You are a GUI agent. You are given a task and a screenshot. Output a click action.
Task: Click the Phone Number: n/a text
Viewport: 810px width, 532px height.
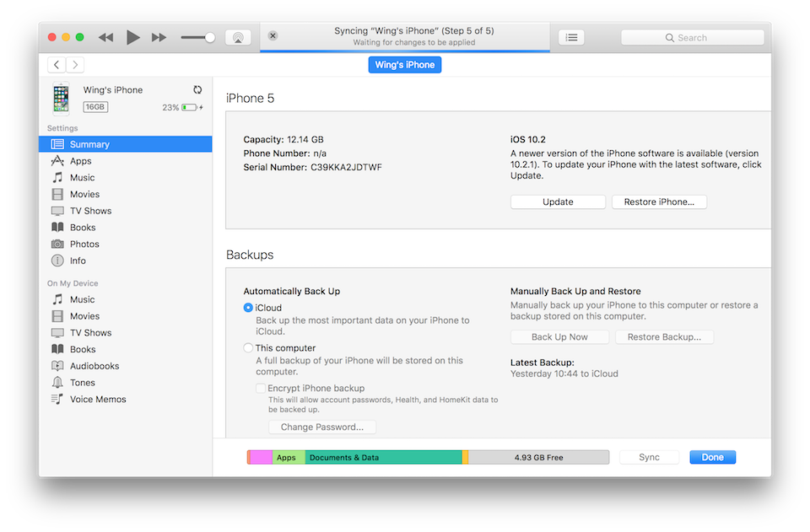[x=284, y=153]
